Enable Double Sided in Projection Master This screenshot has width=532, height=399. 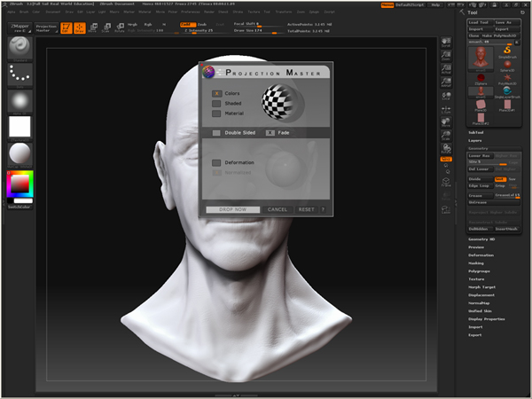(x=217, y=133)
